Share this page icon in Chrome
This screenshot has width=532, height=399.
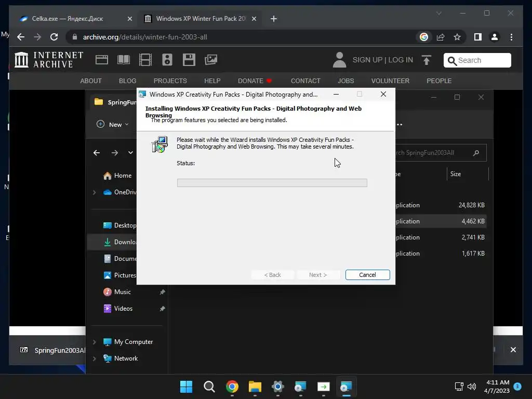pos(441,37)
